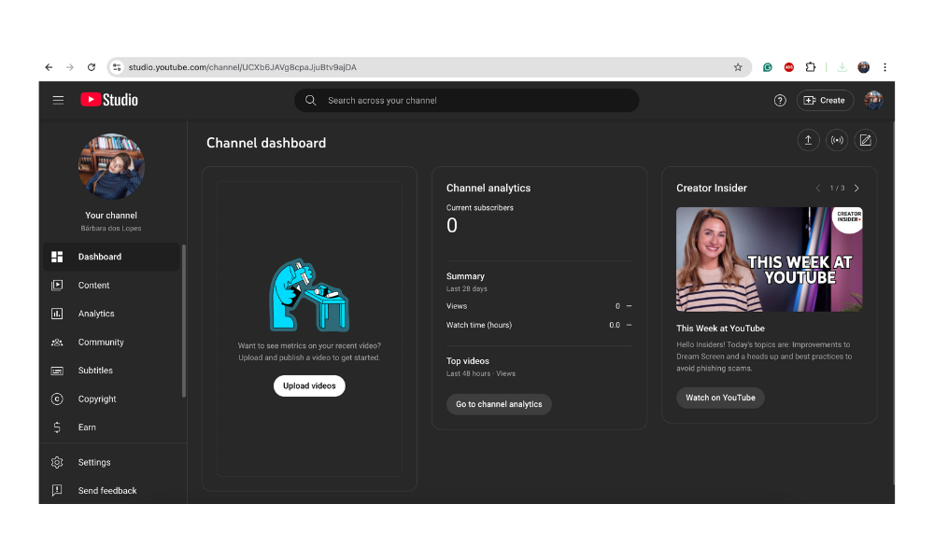Click the Analytics bar chart icon

click(x=57, y=314)
